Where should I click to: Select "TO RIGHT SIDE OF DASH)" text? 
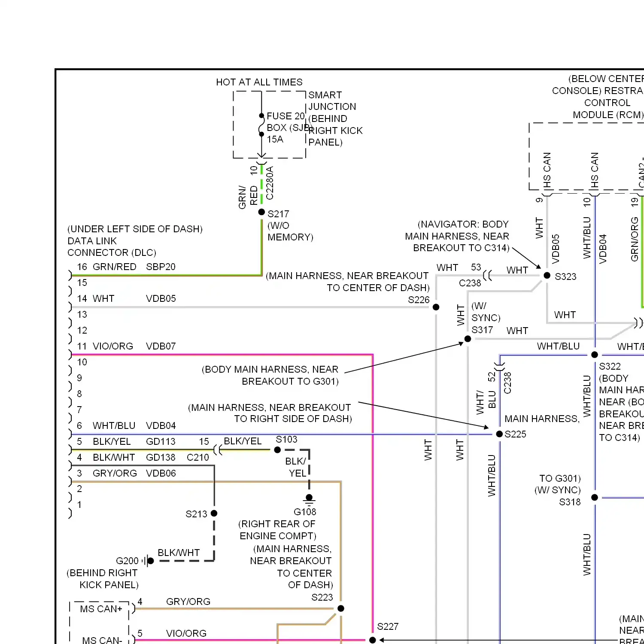pyautogui.click(x=293, y=419)
